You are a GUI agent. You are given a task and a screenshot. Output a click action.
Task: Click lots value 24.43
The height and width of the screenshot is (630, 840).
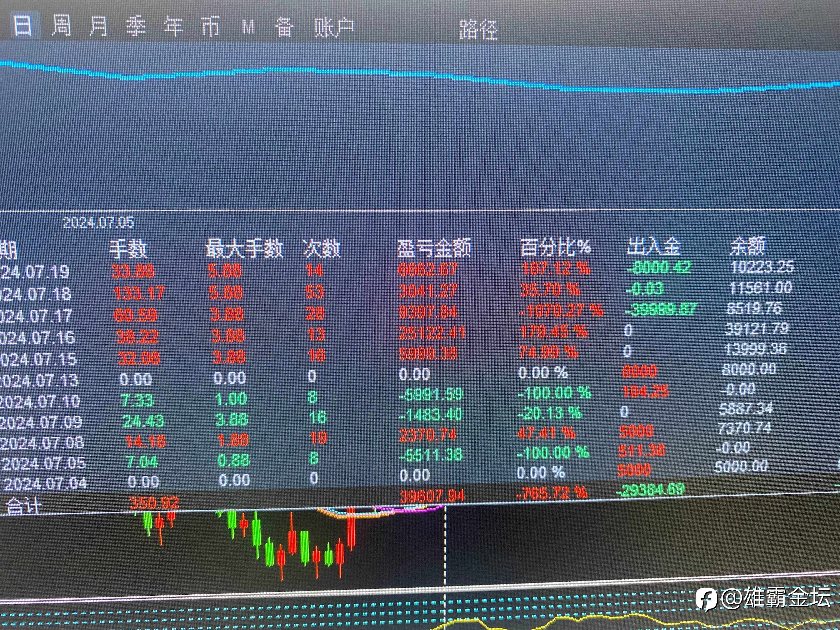143,421
